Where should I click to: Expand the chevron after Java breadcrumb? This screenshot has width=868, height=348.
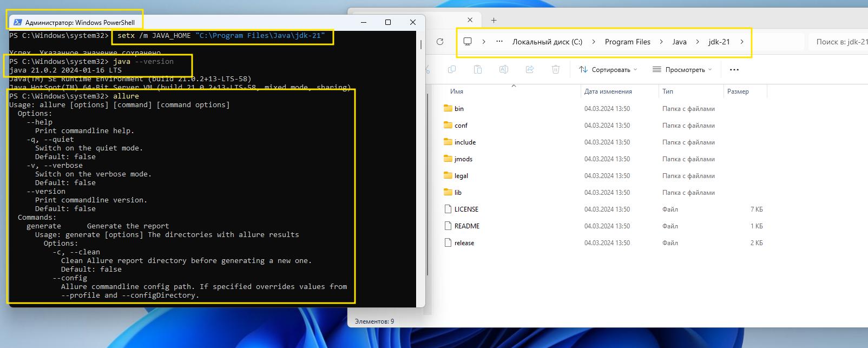coord(698,42)
